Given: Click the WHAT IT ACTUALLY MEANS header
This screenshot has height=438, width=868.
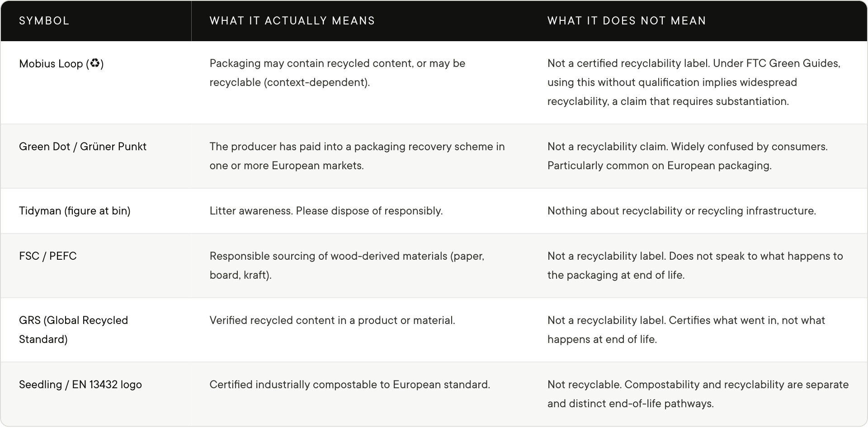Looking at the screenshot, I should (x=292, y=21).
